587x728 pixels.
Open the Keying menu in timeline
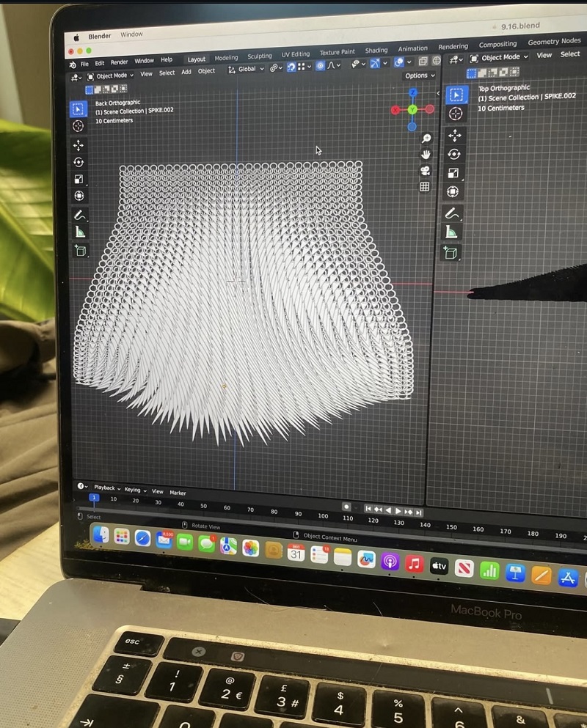(135, 489)
